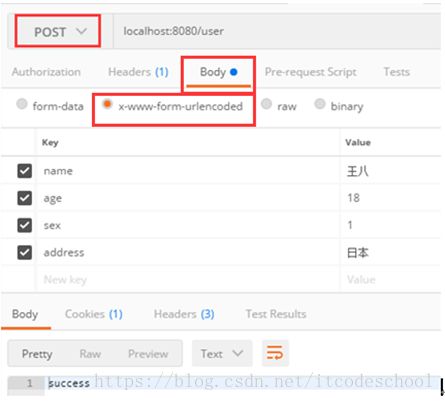Screen dimensions: 445x401
Task: Open the response Headers (3) tab
Action: pyautogui.click(x=184, y=314)
